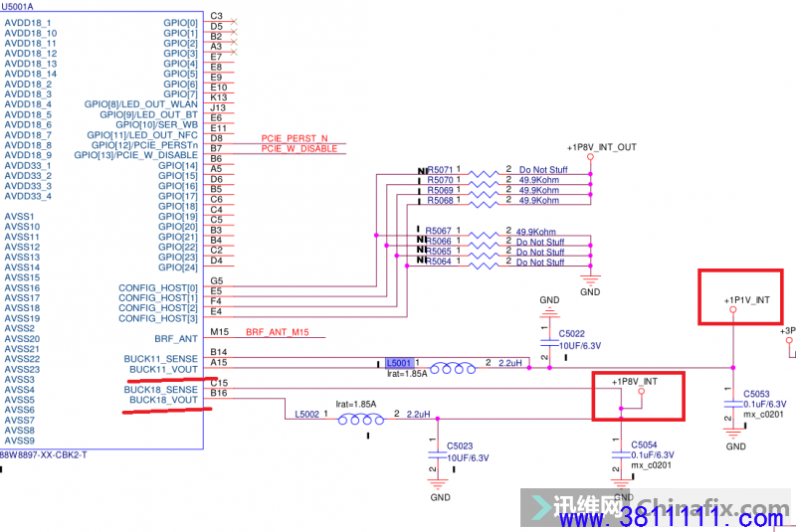796x532 pixels.
Task: Click the AVDD18_1 power pin name
Action: click(x=28, y=23)
